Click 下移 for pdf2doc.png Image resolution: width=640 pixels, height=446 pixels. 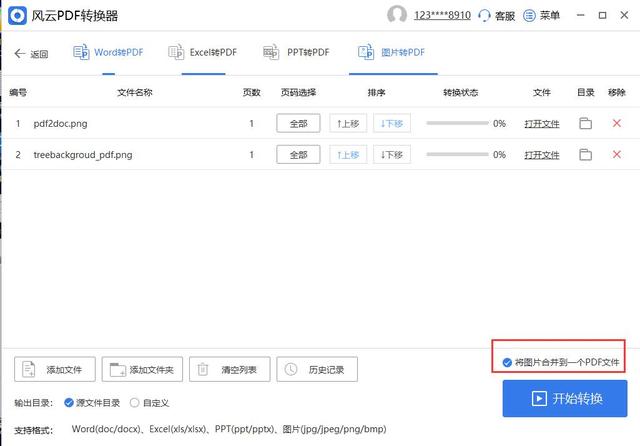(392, 123)
